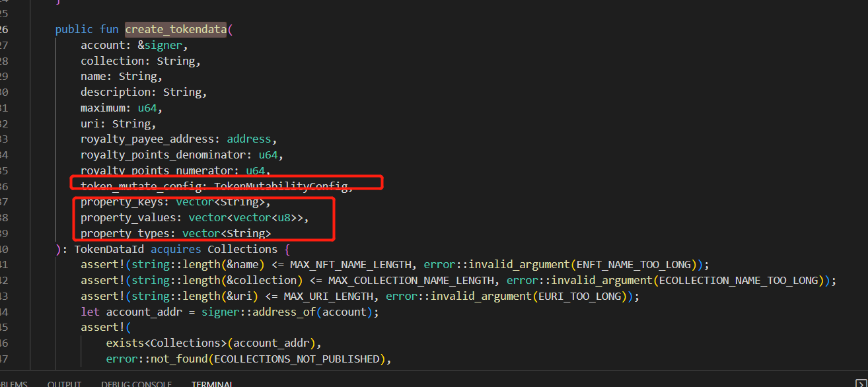868x387 pixels.
Task: Click the acquires keyword on line 40
Action: (176, 249)
